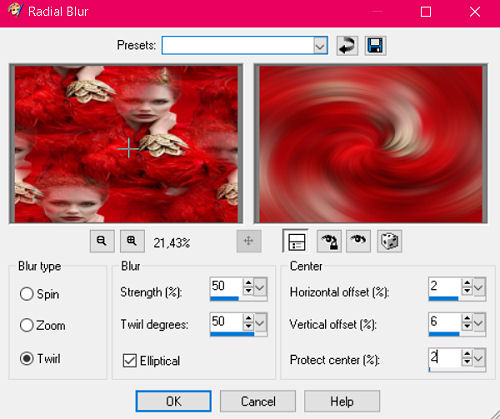
Task: Expand the Strength (%) slider dropdown
Action: click(x=260, y=287)
